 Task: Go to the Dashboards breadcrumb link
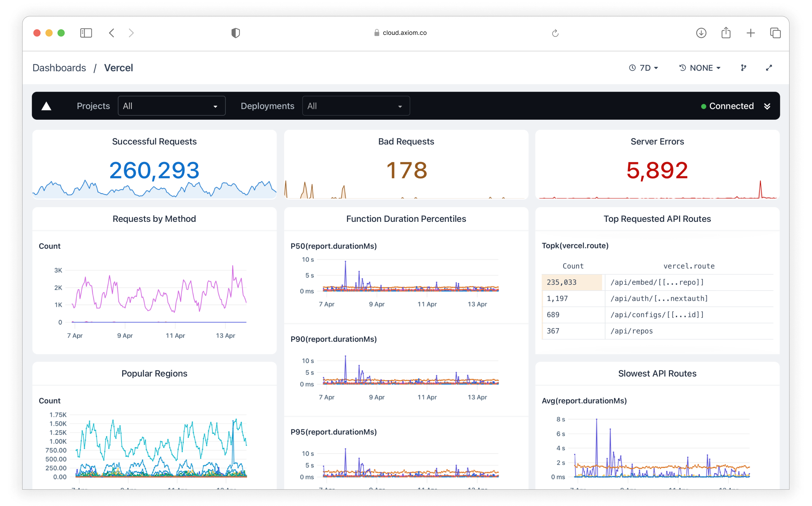(59, 68)
